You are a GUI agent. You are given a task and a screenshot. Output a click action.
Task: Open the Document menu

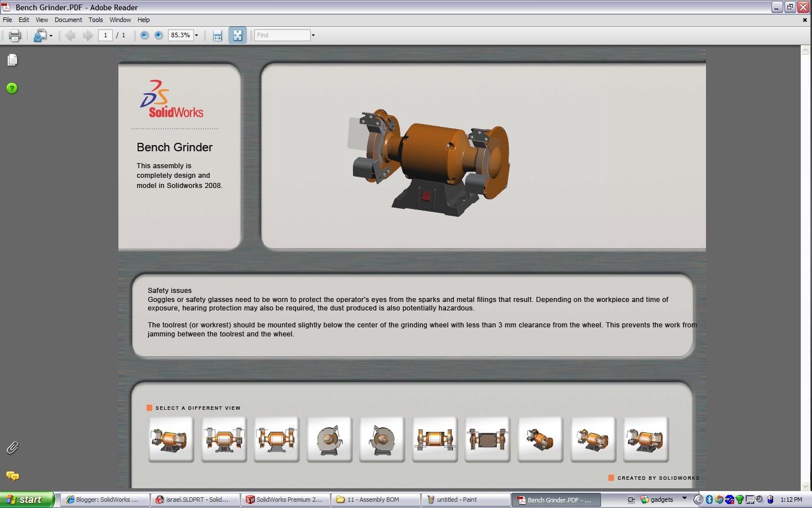[x=68, y=20]
